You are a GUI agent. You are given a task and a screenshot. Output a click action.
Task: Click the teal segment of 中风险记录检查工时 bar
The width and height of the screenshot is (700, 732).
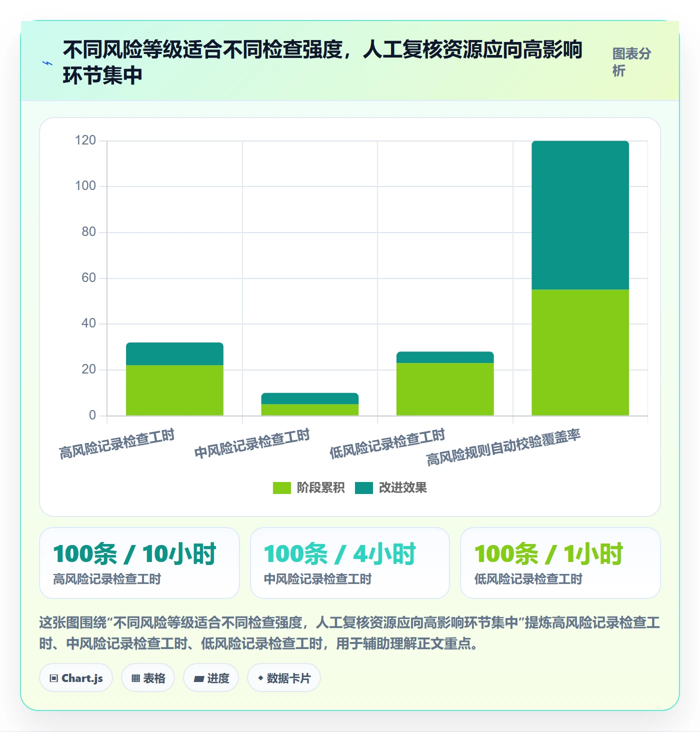pyautogui.click(x=310, y=398)
